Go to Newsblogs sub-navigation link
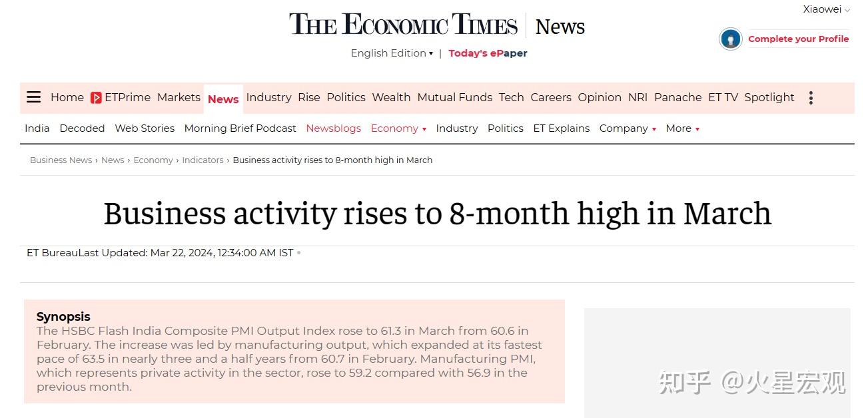This screenshot has height=418, width=868. click(x=333, y=128)
